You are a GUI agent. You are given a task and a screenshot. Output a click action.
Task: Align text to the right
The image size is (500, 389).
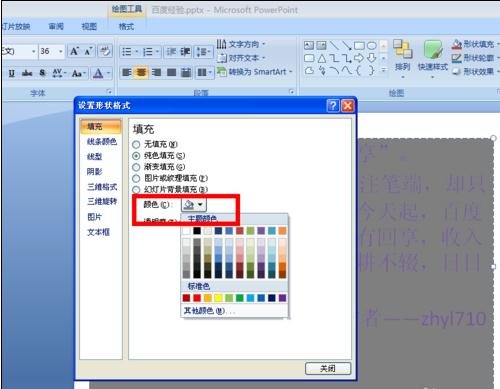point(156,72)
